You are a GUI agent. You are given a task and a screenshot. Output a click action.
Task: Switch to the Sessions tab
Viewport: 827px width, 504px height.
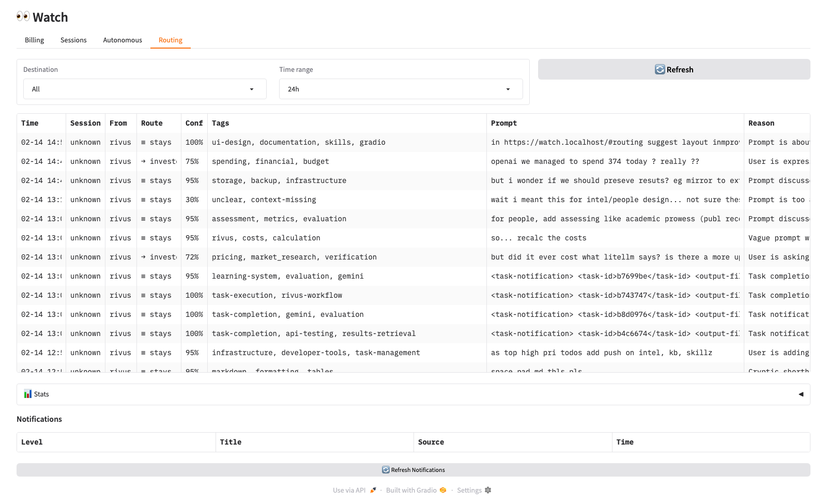pos(73,40)
